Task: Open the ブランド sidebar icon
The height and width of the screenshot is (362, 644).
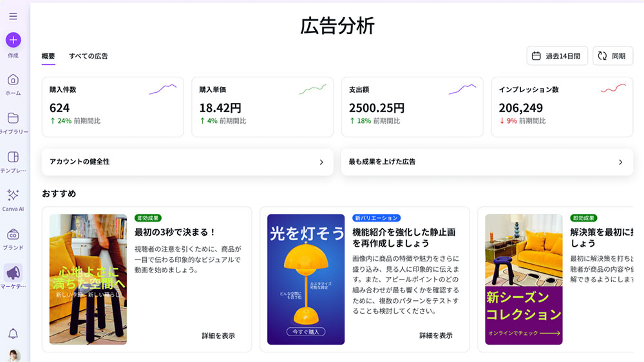Action: point(13,235)
